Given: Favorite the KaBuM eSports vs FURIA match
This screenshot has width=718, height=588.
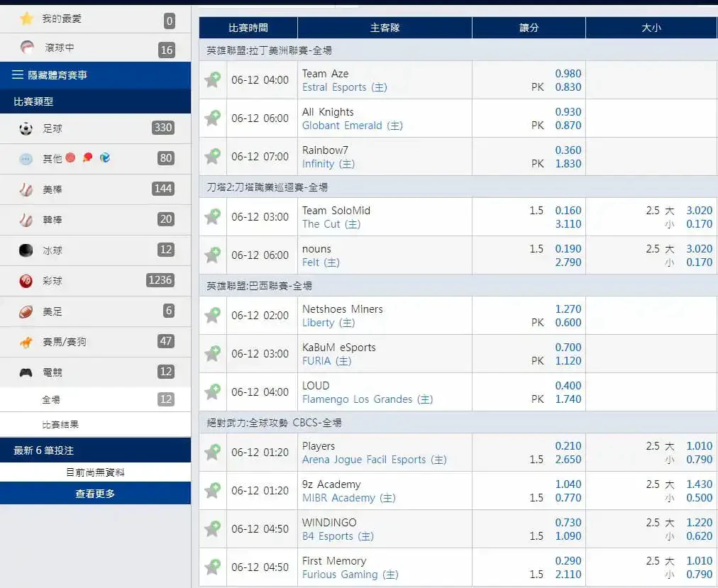Looking at the screenshot, I should [213, 353].
